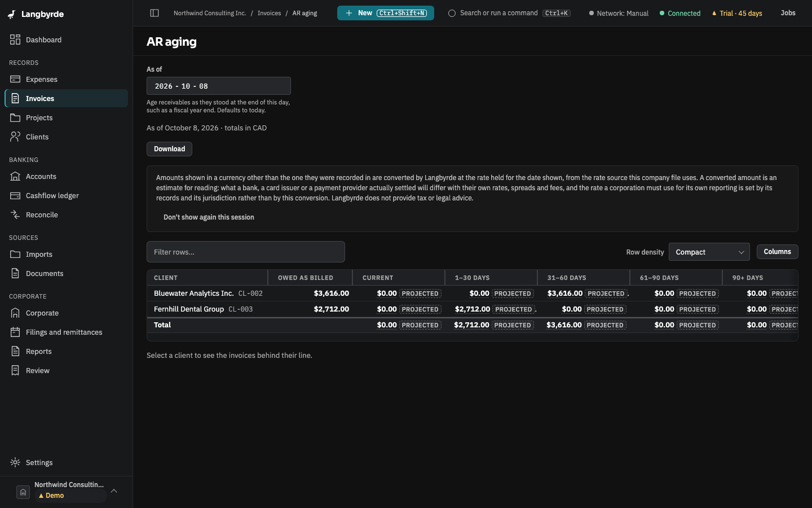Click the Imports folder icon
The image size is (812, 508).
[x=15, y=254]
